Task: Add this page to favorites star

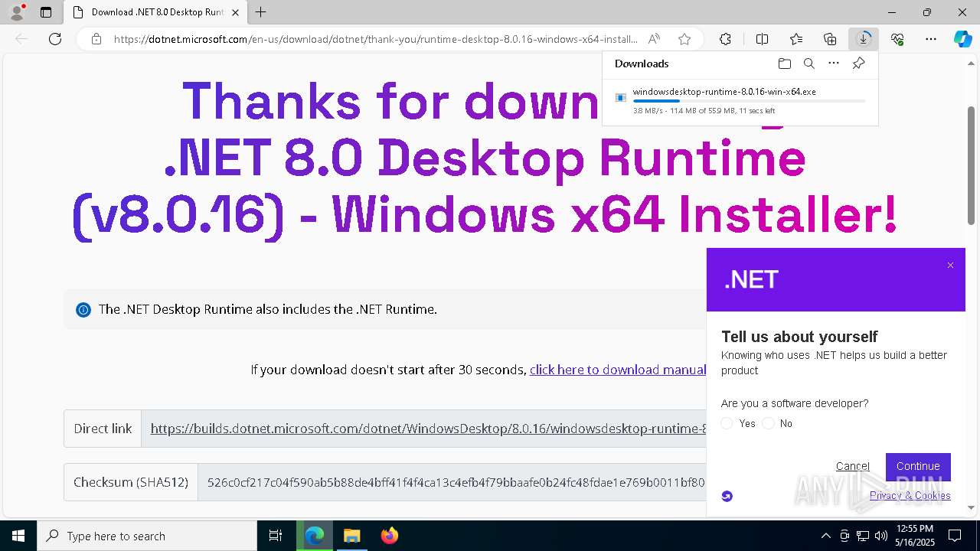Action: 684,39
